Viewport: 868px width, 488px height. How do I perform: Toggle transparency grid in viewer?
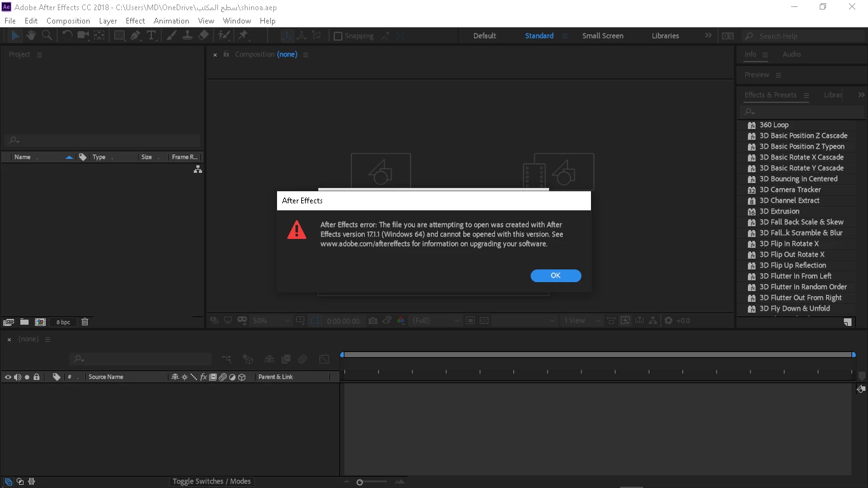(x=484, y=321)
